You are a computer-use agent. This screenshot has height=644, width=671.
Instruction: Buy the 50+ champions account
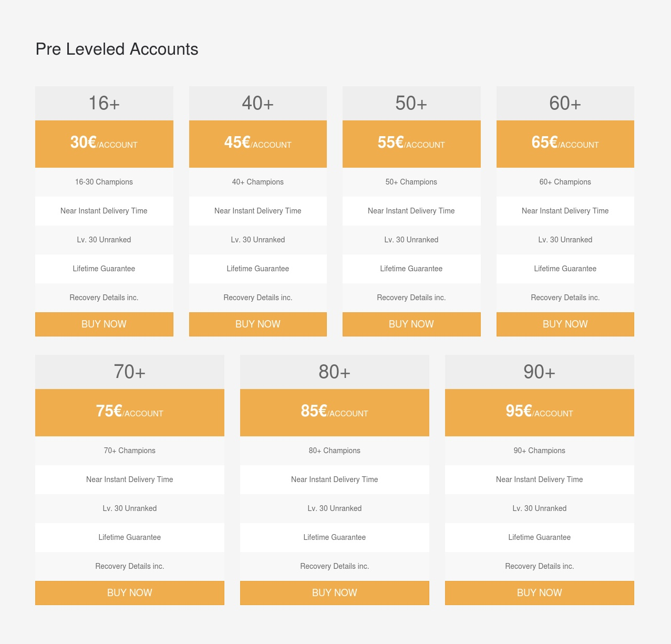pyautogui.click(x=411, y=324)
